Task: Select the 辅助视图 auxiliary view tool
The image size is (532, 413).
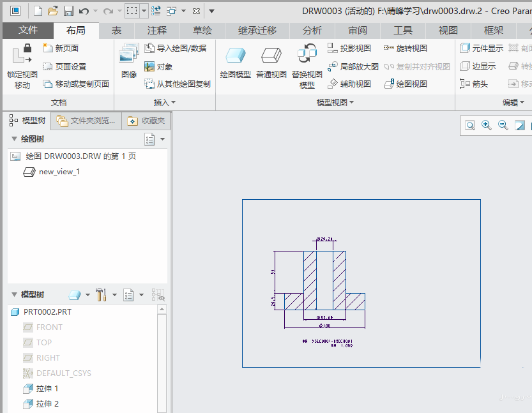Action: pos(353,83)
